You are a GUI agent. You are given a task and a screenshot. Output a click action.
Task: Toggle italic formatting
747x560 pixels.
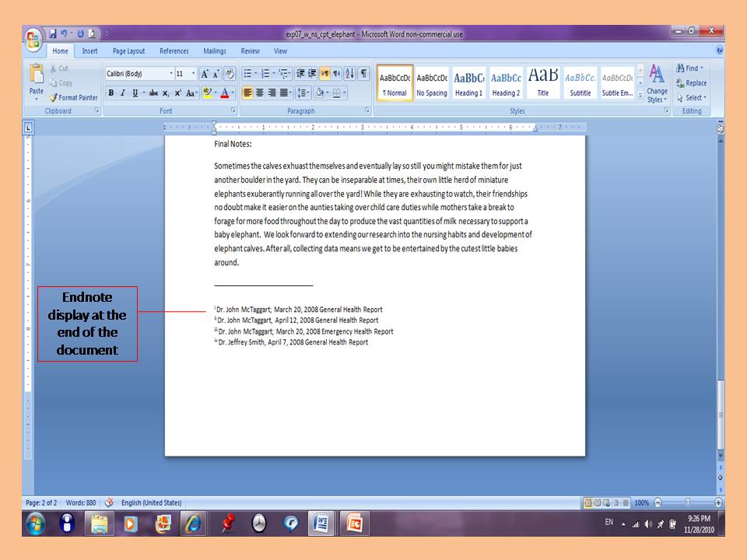[122, 93]
